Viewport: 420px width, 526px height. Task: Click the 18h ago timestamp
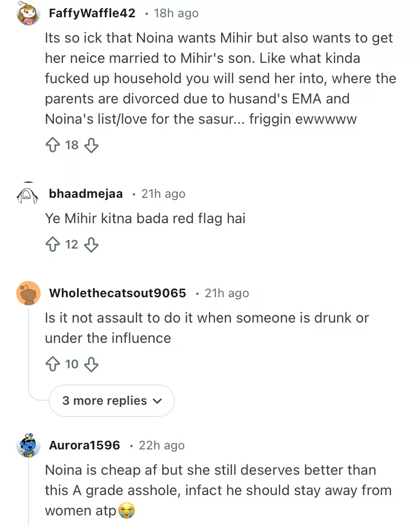click(176, 13)
